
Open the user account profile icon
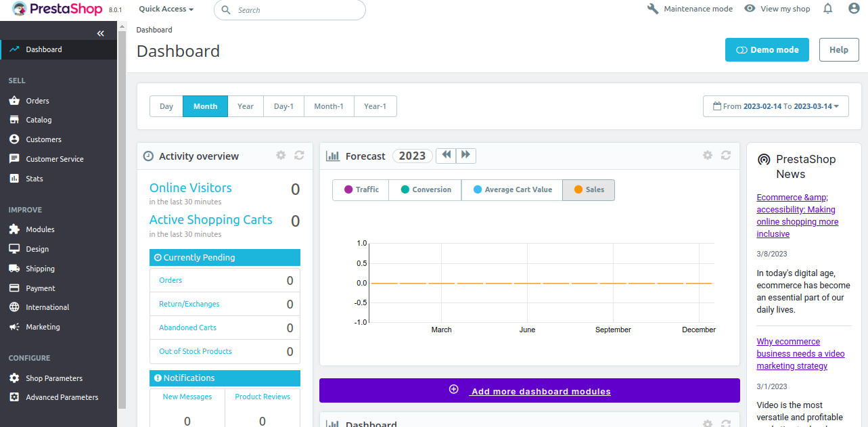tap(854, 9)
